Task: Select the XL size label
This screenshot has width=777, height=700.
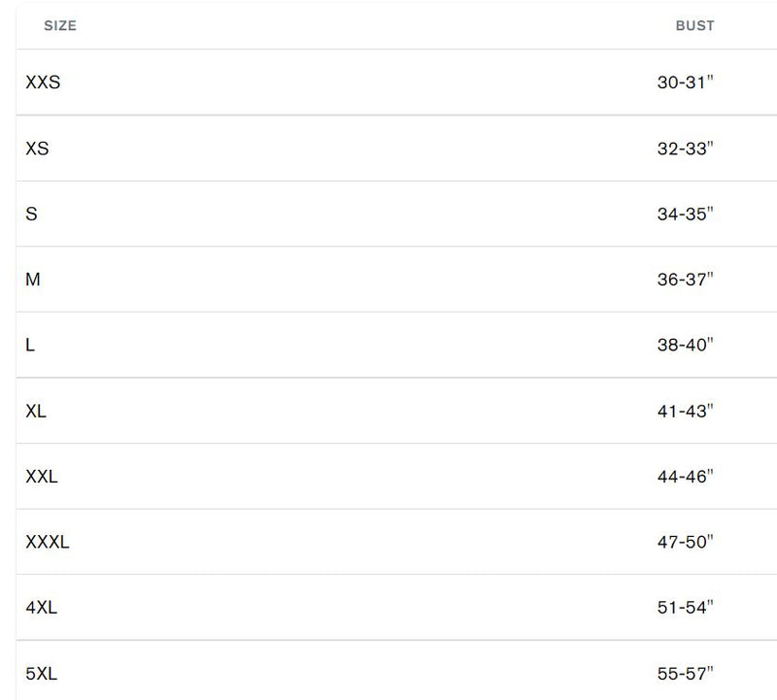Action: point(36,411)
